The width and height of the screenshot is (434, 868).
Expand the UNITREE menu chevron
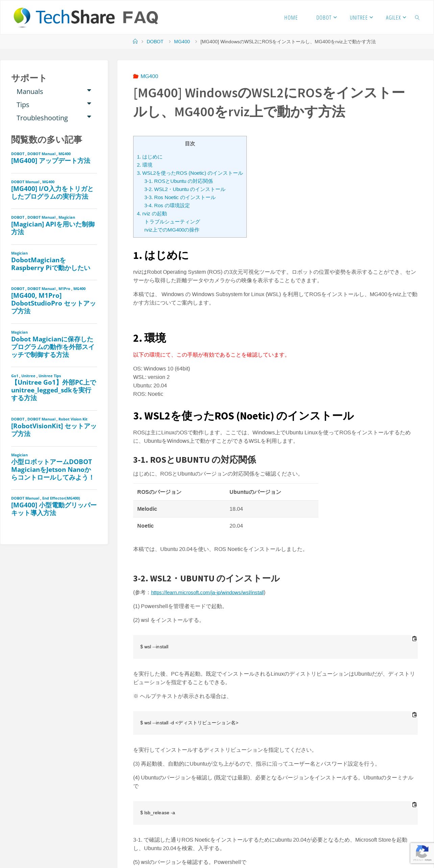[x=371, y=17]
